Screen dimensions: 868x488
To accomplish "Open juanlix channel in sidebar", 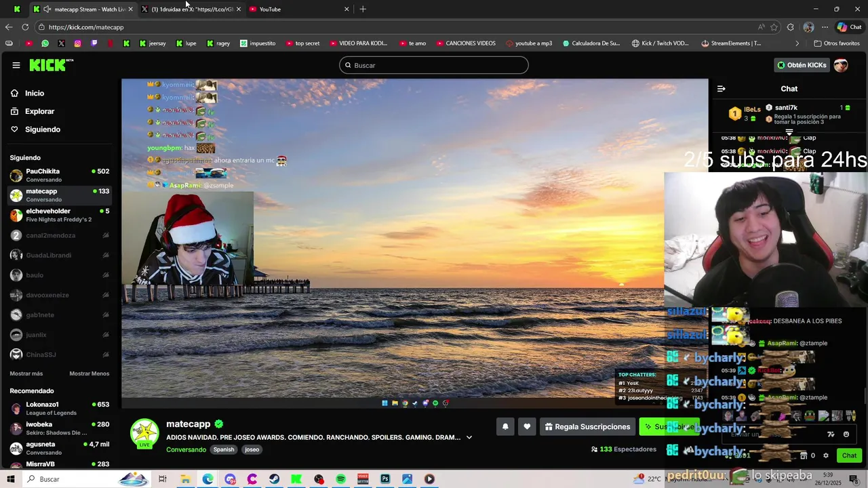I will (x=60, y=335).
